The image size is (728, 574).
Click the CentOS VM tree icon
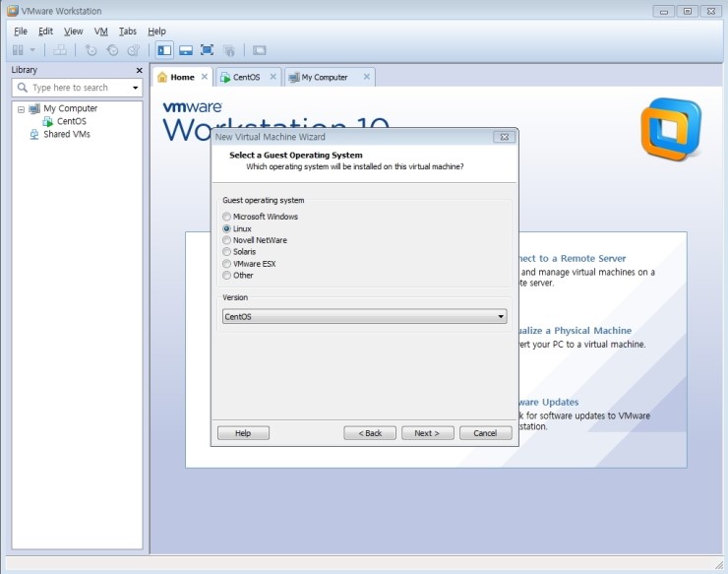point(48,122)
